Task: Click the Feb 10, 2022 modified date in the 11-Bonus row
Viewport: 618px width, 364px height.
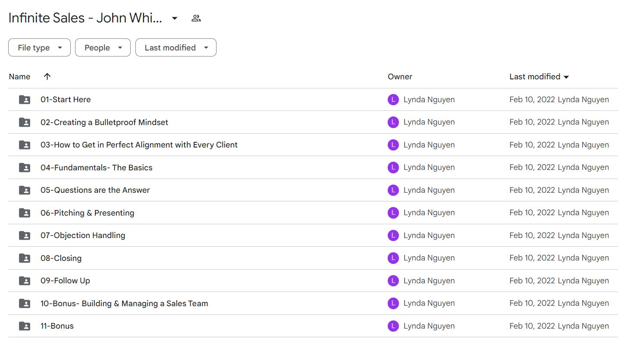Action: [x=532, y=326]
